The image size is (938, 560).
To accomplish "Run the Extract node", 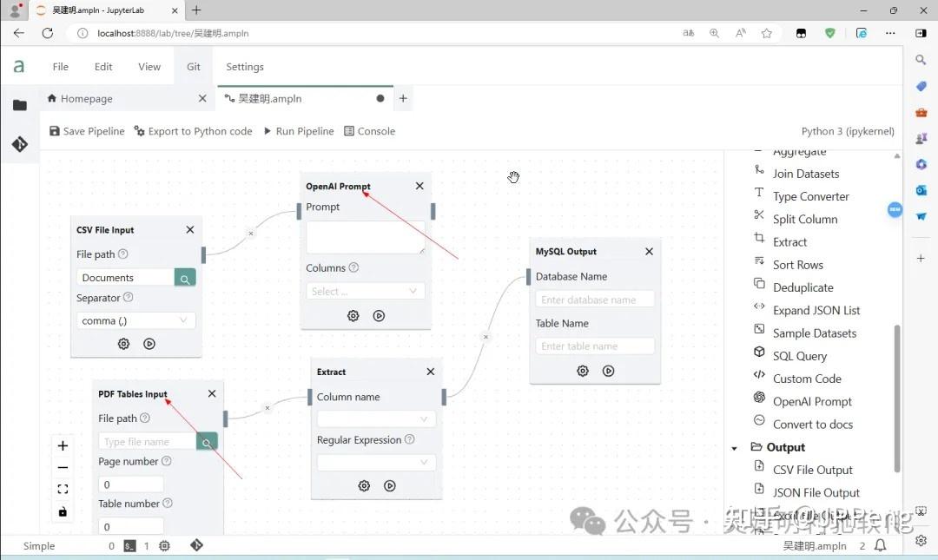I will 389,485.
